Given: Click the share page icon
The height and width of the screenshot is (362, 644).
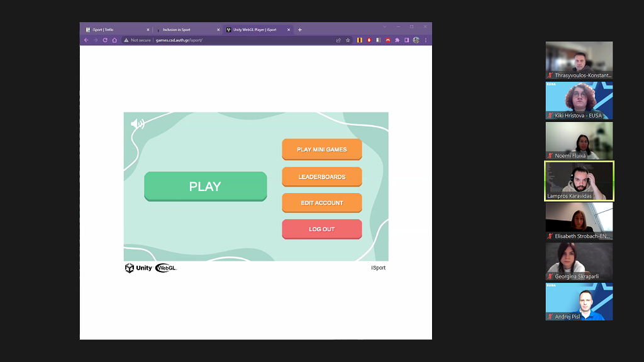Looking at the screenshot, I should coord(338,40).
